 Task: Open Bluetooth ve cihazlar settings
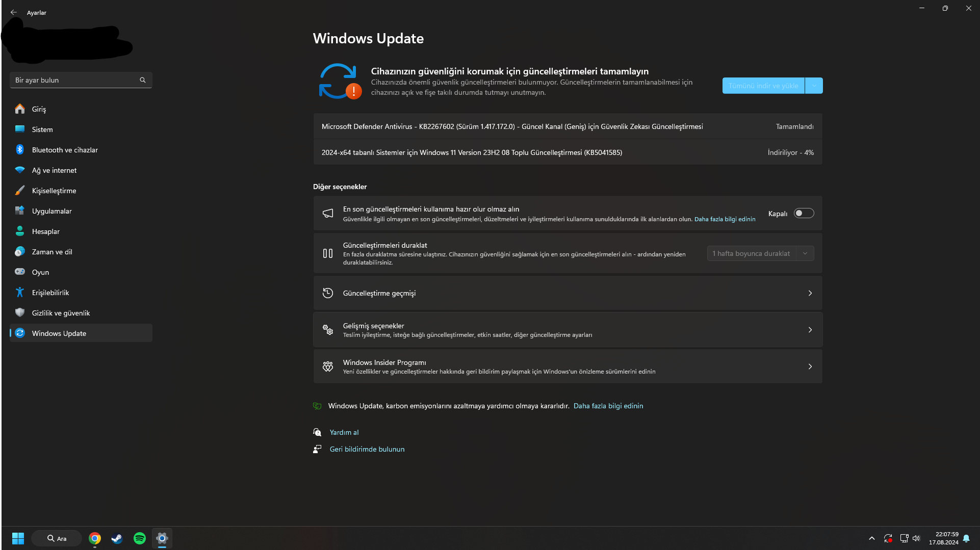[81, 149]
